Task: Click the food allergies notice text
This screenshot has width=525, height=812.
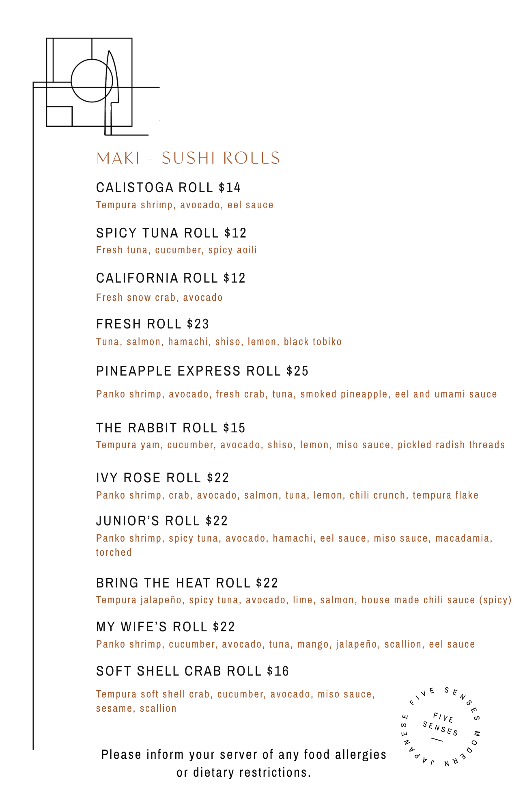Action: tap(244, 763)
